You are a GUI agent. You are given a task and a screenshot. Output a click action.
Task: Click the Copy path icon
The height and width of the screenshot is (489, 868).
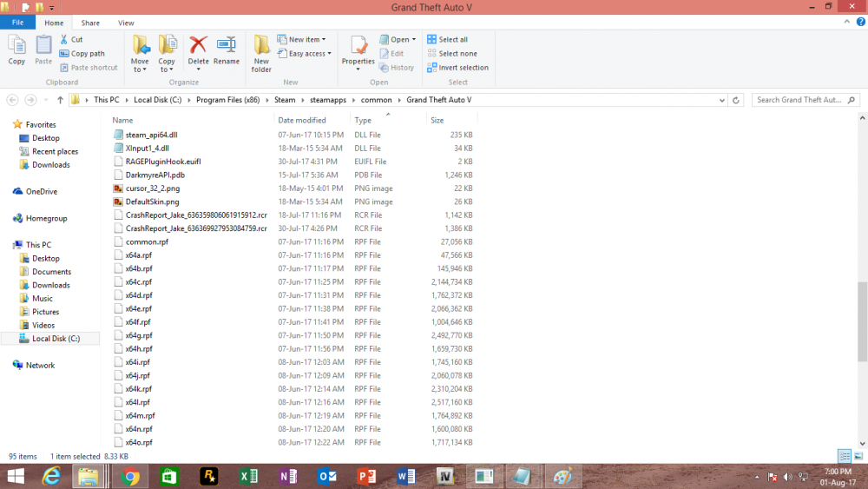coord(64,54)
